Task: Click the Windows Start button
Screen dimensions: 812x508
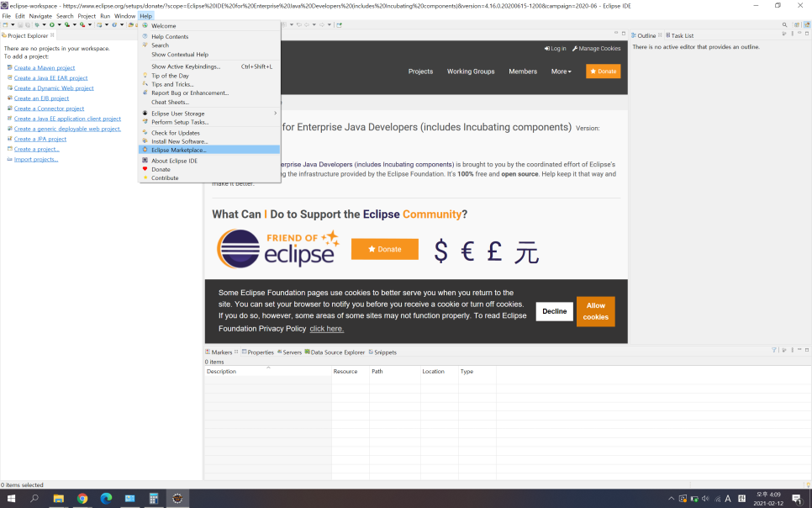Action: coord(11,499)
